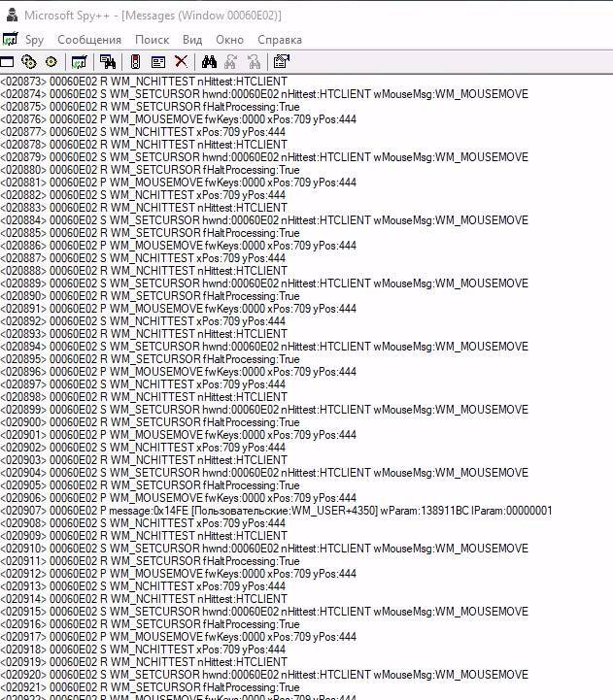Select log line <020898> WM_NCHITTEST

click(x=144, y=397)
